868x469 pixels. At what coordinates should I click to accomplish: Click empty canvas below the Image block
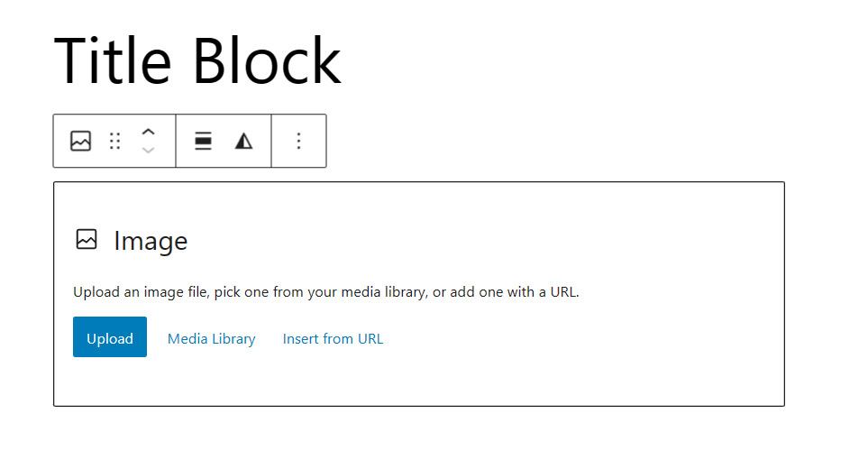tap(419, 438)
